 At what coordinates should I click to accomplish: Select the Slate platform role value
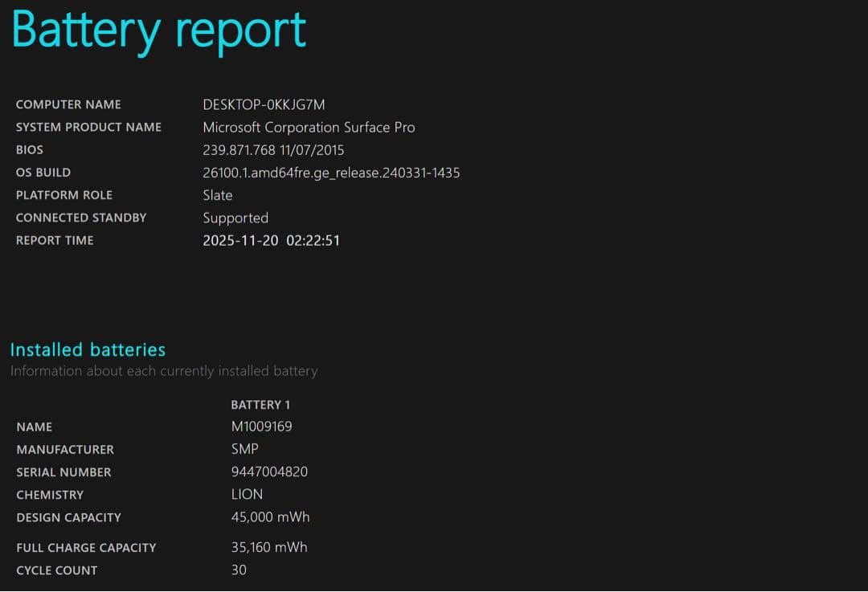coord(217,195)
